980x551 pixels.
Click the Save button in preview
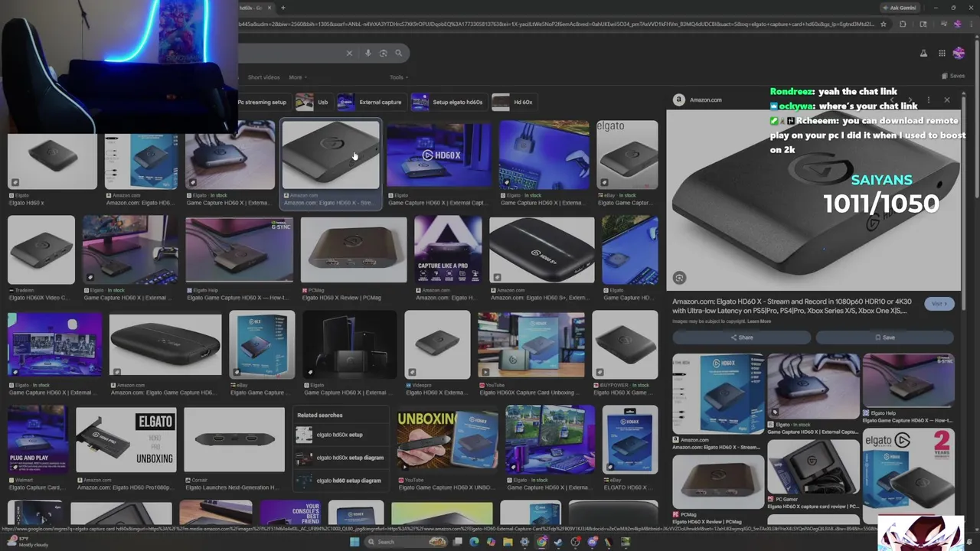click(x=884, y=337)
